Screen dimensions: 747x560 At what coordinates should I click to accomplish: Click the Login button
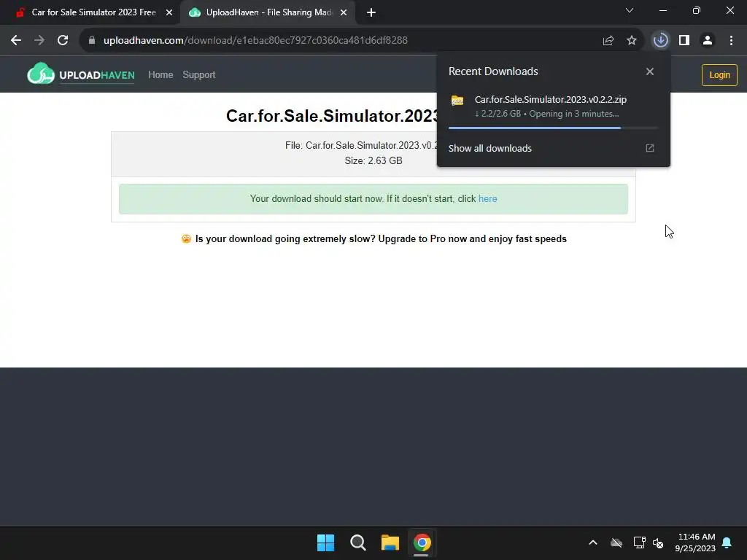(x=719, y=75)
